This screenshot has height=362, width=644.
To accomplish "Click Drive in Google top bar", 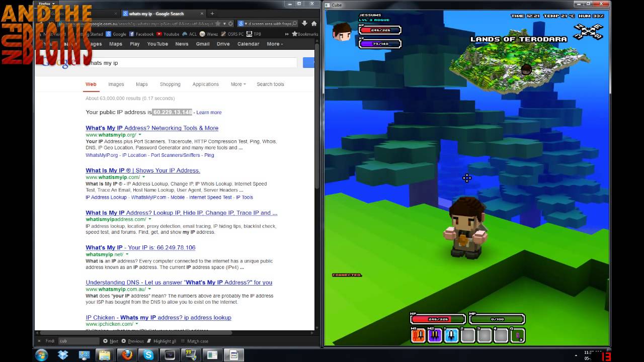I will (x=223, y=44).
